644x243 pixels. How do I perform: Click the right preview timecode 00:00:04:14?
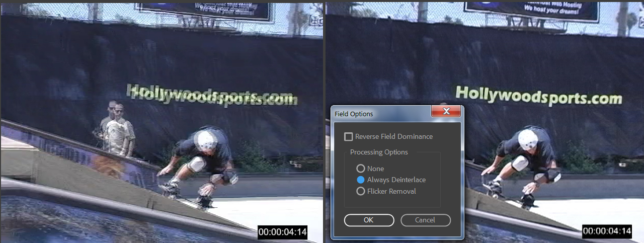pyautogui.click(x=607, y=231)
